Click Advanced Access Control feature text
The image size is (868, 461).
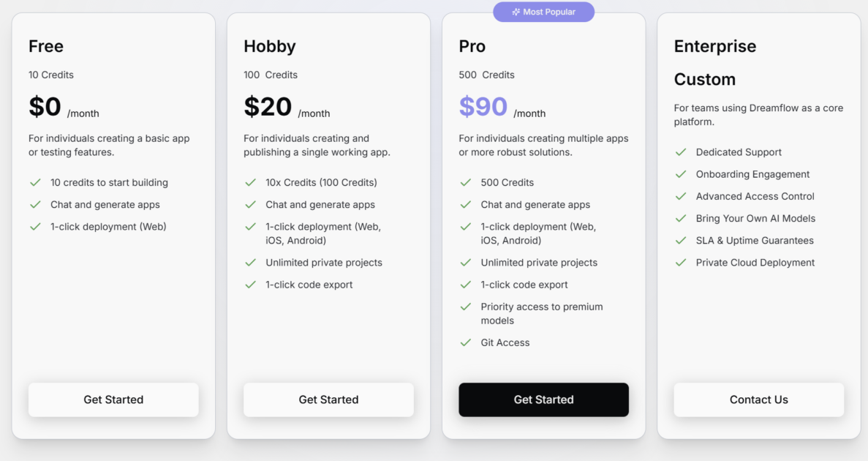(755, 196)
